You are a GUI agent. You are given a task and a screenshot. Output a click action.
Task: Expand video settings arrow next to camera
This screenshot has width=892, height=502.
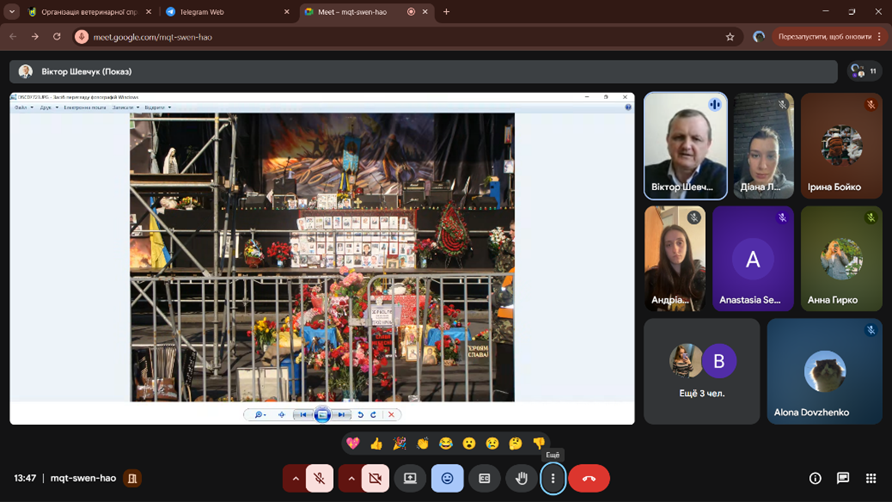[x=351, y=479]
